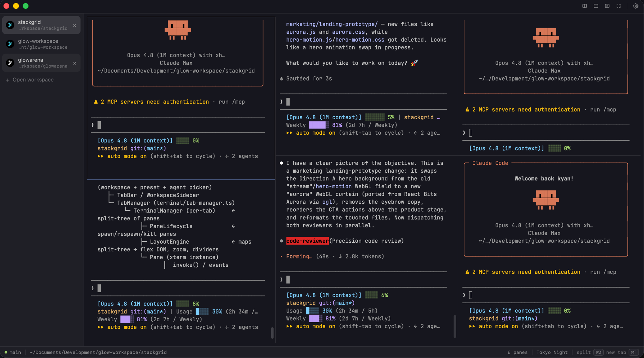Click the red code-reviewer agent label
This screenshot has width=644, height=358.
pyautogui.click(x=307, y=241)
